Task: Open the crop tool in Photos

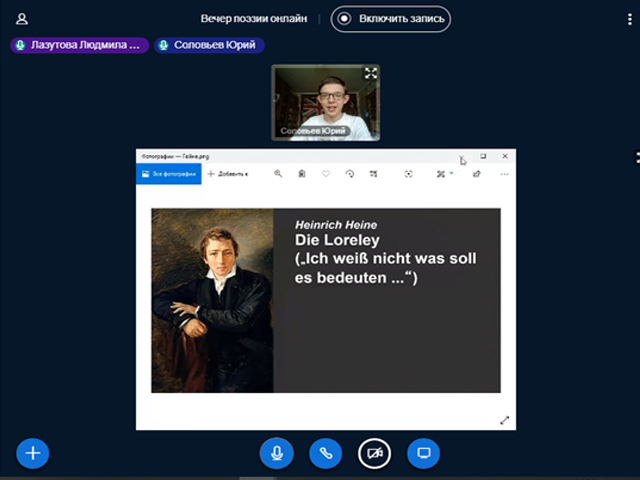Action: pyautogui.click(x=374, y=174)
